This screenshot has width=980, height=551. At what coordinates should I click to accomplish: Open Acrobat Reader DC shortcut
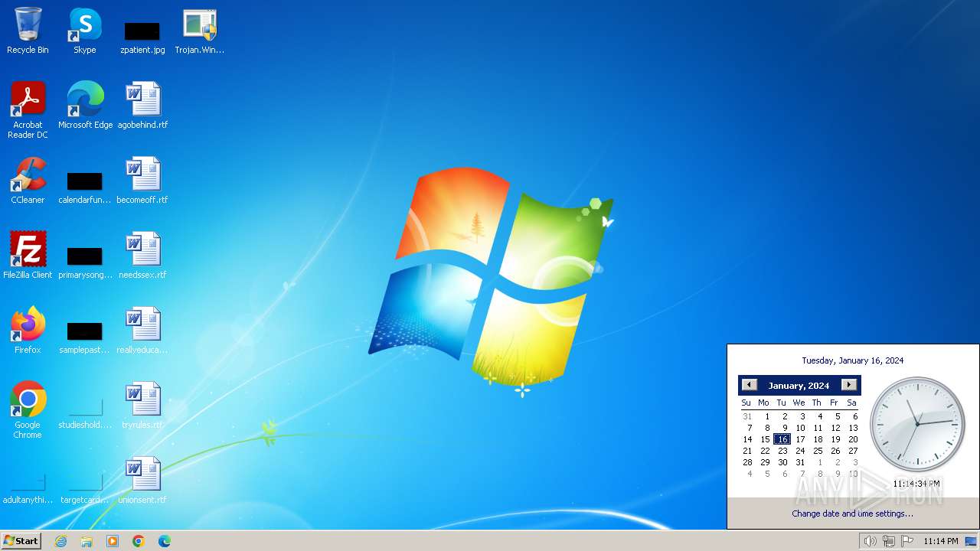pos(28,109)
